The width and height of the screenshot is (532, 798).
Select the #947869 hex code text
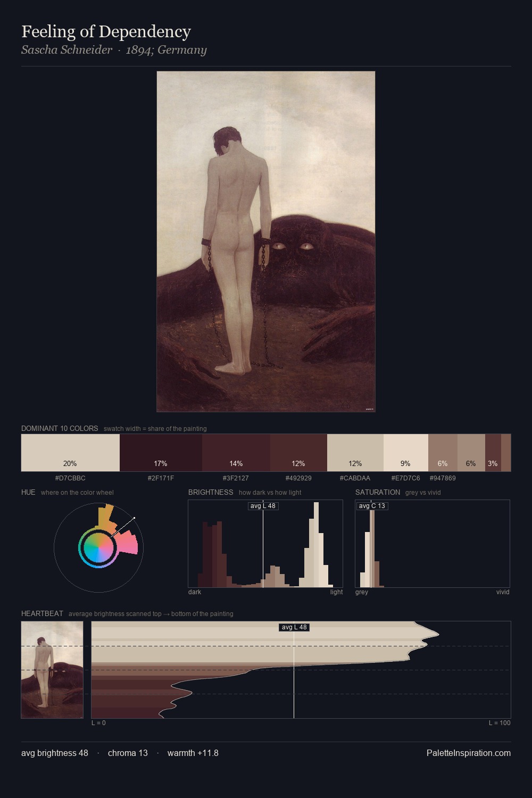click(x=443, y=478)
